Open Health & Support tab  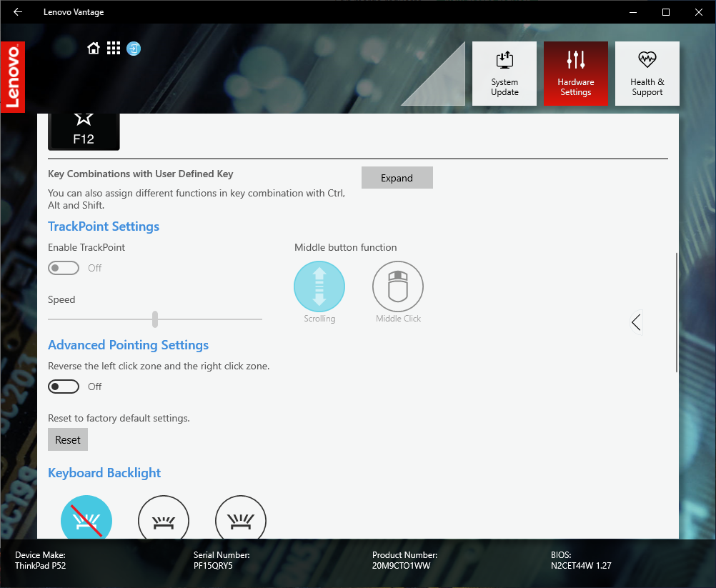coord(647,74)
